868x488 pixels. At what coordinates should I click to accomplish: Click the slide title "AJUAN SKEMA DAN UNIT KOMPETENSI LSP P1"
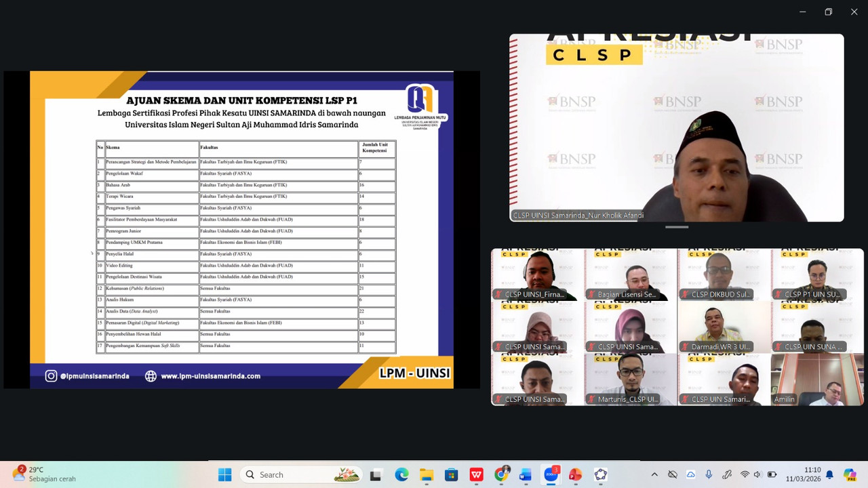pyautogui.click(x=241, y=100)
